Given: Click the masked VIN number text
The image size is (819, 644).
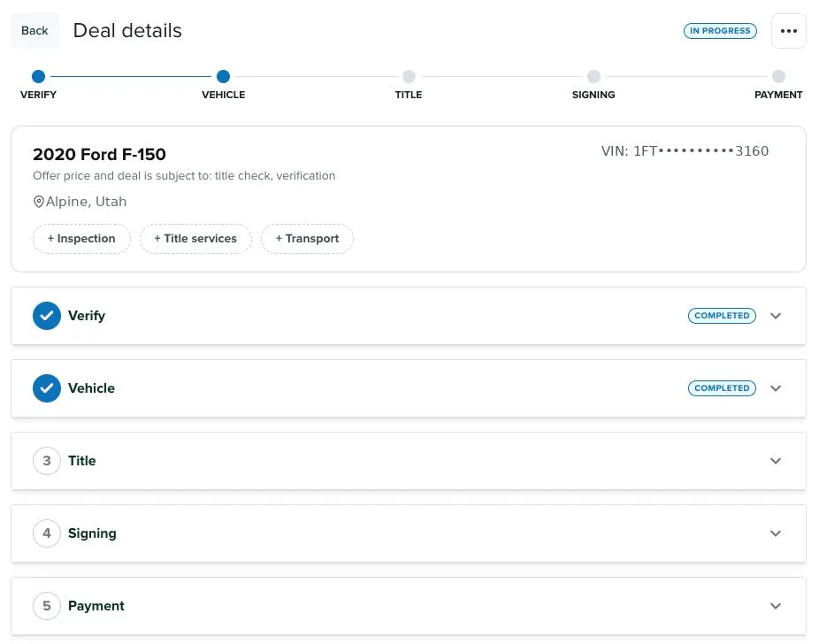Looking at the screenshot, I should tap(685, 151).
